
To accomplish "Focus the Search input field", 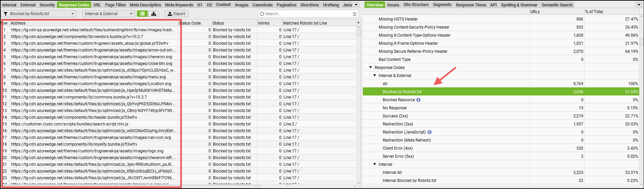I will 308,14.
